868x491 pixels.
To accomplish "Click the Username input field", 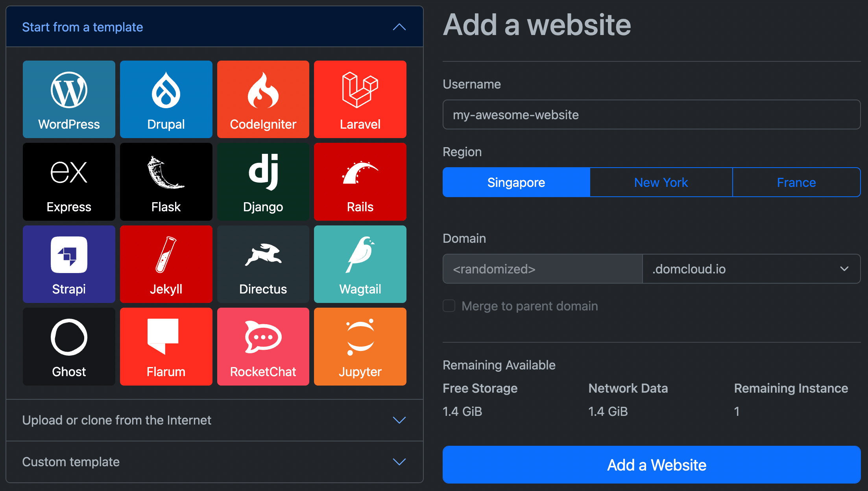I will (x=652, y=114).
